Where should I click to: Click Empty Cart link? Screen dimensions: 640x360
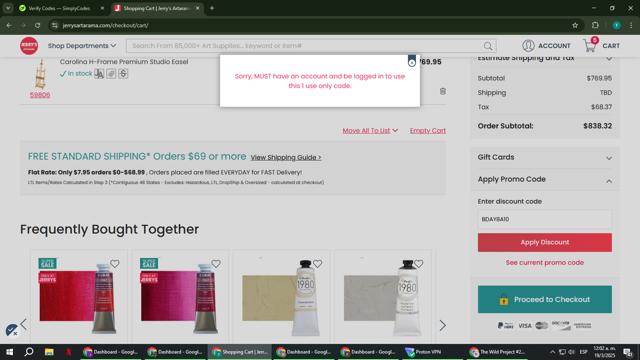click(x=428, y=131)
